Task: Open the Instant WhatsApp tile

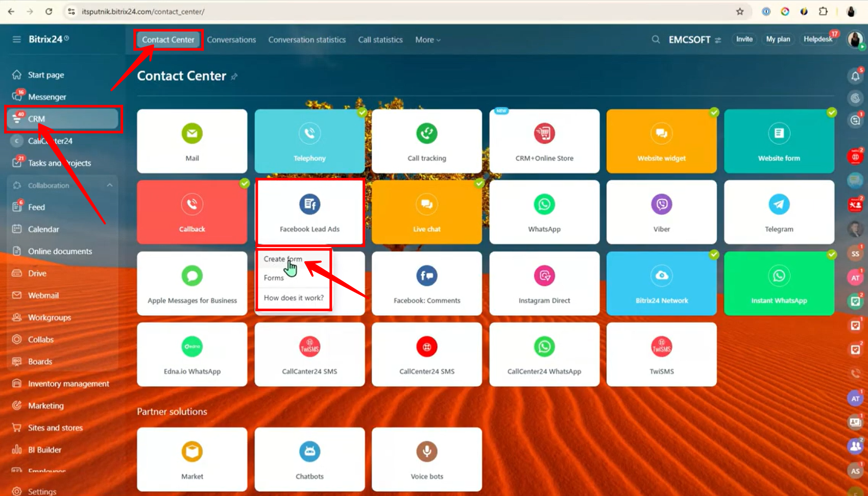Action: pyautogui.click(x=779, y=283)
